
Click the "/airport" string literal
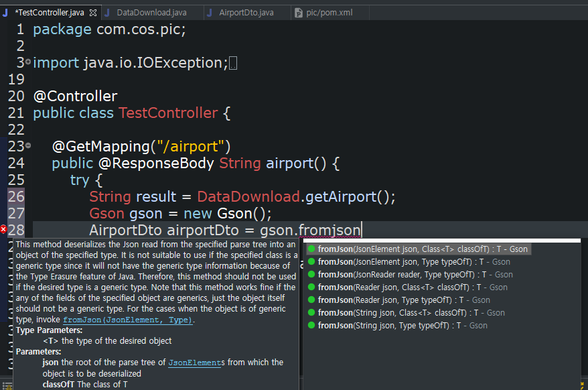pyautogui.click(x=190, y=146)
